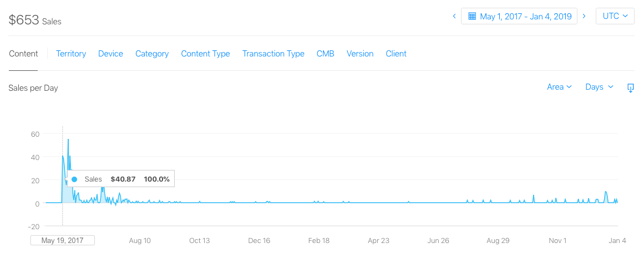Click the May 19, 2017 date marker
Image resolution: width=644 pixels, height=253 pixels.
click(63, 240)
